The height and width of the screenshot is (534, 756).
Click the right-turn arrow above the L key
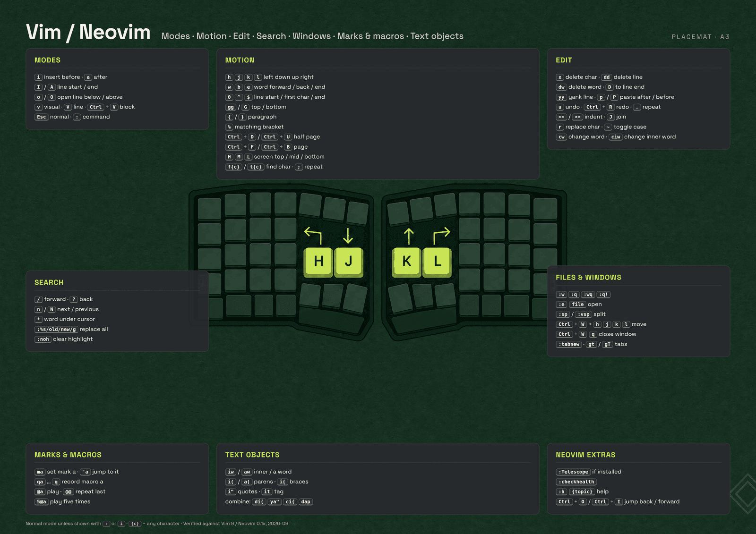click(442, 235)
